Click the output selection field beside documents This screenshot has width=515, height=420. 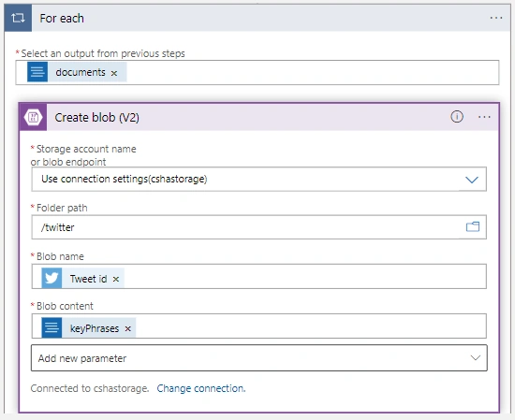257,73
